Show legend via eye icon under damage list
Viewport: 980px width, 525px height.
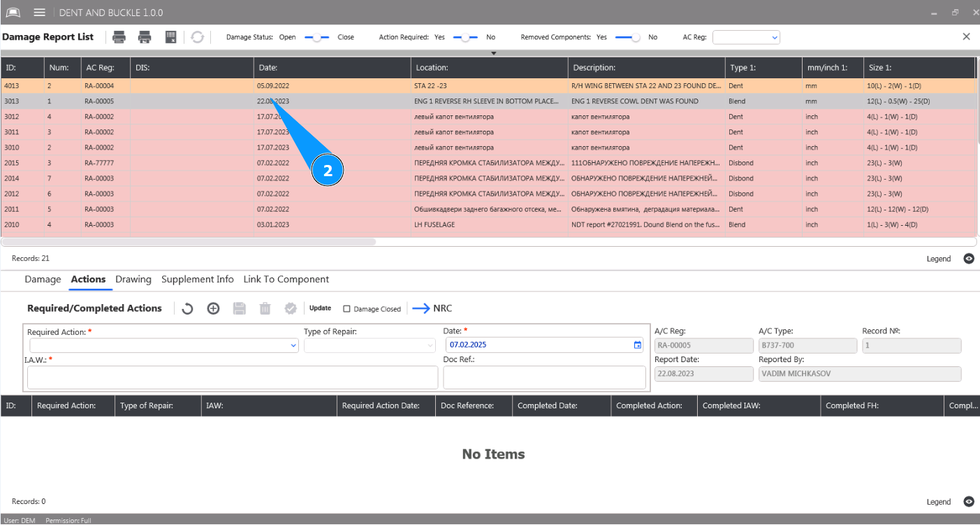point(969,259)
